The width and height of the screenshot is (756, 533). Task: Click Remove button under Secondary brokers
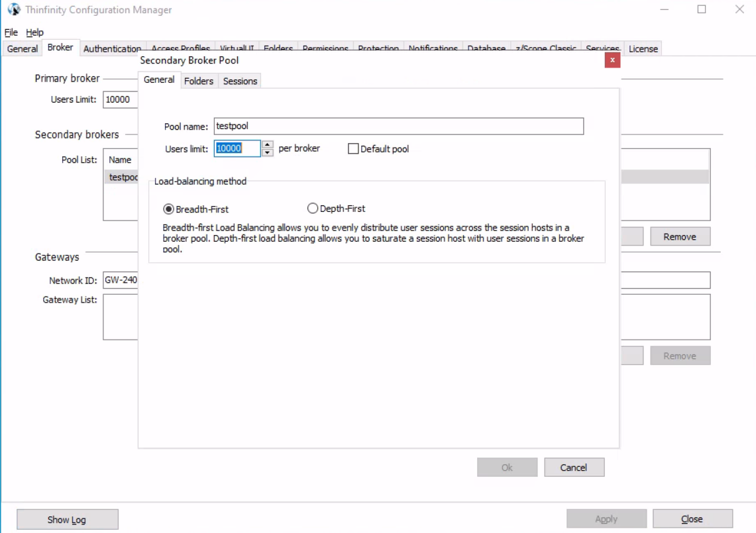[x=680, y=236]
